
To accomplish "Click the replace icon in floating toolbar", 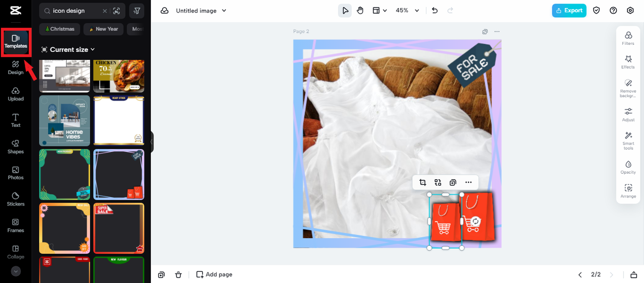I will [438, 182].
